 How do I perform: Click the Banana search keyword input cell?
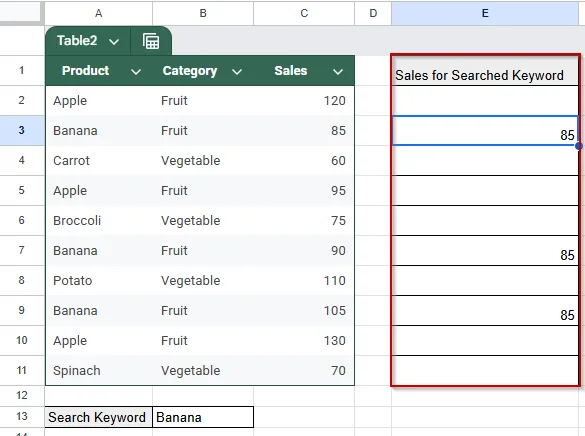point(203,417)
